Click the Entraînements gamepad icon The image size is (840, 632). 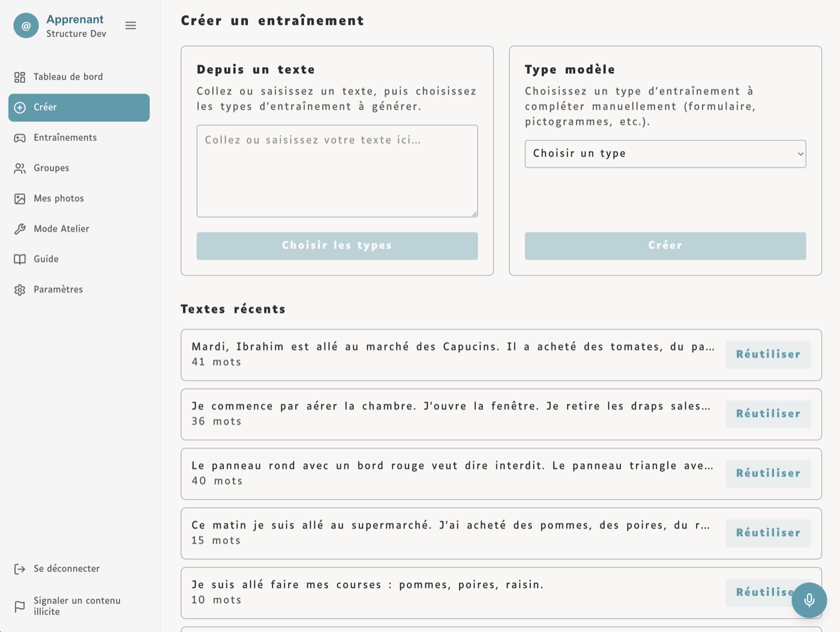point(20,137)
